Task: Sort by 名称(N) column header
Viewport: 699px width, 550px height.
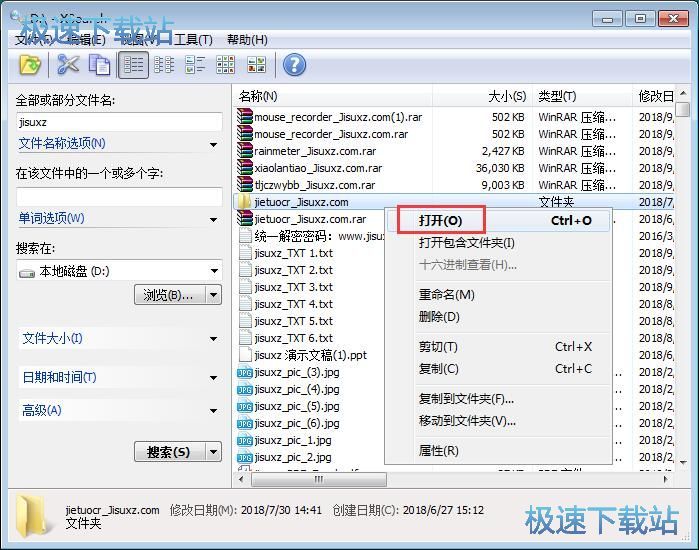Action: (333, 96)
